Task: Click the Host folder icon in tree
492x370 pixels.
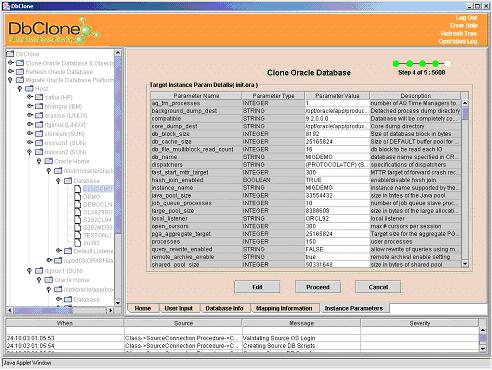Action: [x=29, y=89]
